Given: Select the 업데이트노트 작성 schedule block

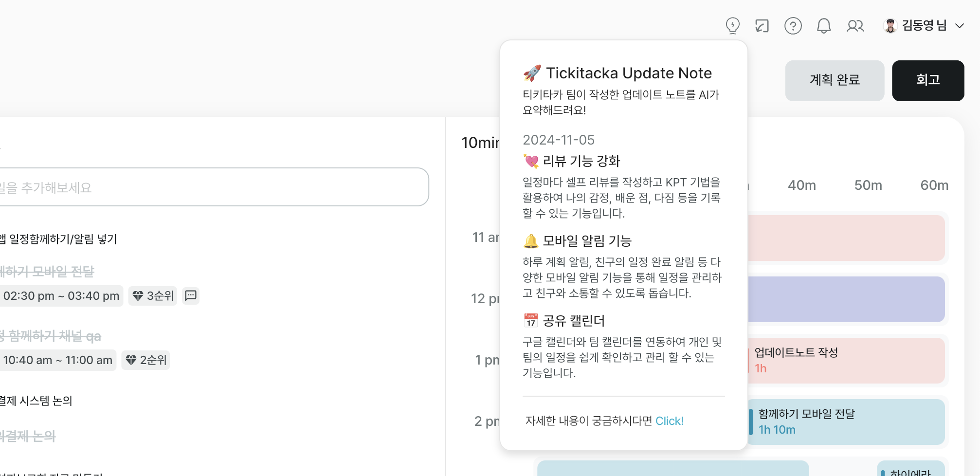Looking at the screenshot, I should (x=846, y=360).
